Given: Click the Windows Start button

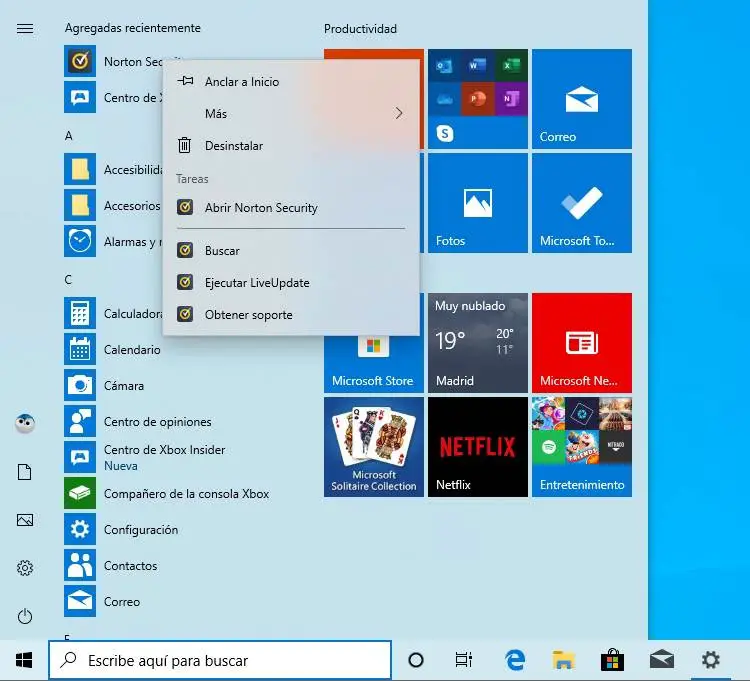Looking at the screenshot, I should (x=24, y=660).
